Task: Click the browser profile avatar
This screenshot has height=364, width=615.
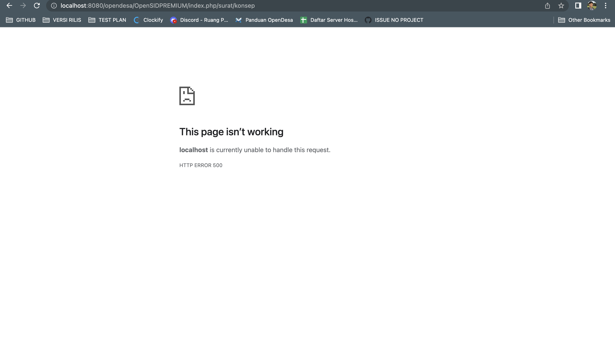Action: click(592, 5)
